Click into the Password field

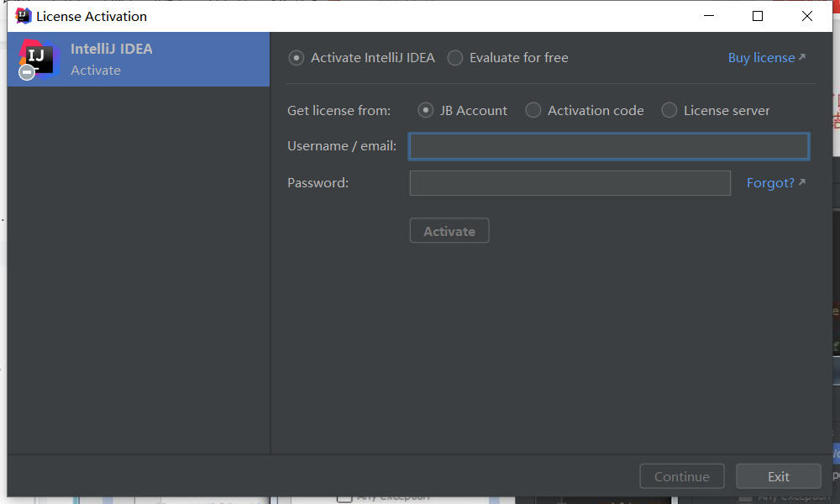570,183
